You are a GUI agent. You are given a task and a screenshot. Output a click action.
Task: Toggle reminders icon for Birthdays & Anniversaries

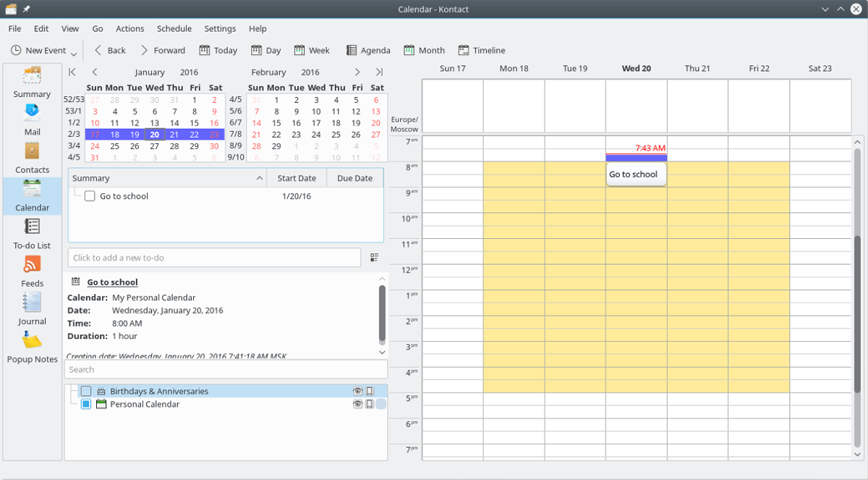coord(370,391)
